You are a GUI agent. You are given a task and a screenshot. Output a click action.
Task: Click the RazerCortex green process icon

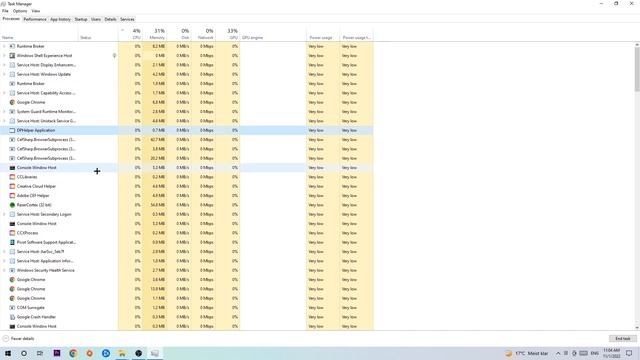[12, 205]
